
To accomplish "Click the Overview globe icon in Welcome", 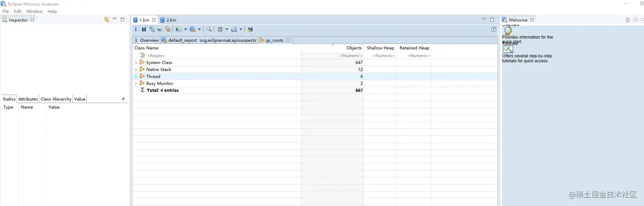I will [508, 31].
